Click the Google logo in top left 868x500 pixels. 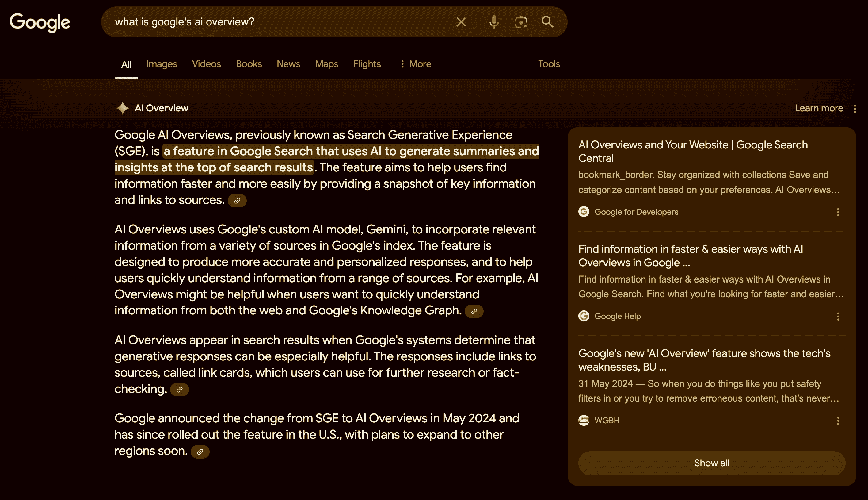point(39,22)
